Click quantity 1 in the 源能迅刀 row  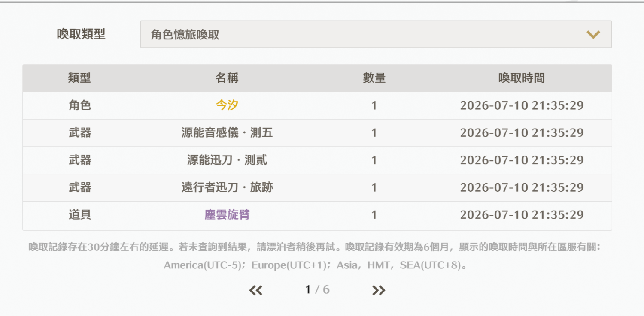pyautogui.click(x=374, y=160)
